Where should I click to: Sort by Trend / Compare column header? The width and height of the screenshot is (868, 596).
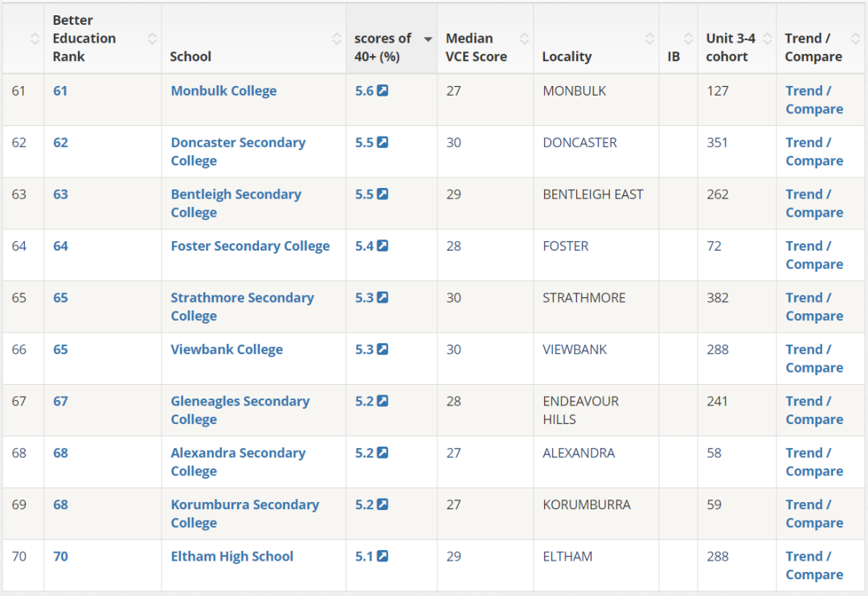click(x=821, y=39)
